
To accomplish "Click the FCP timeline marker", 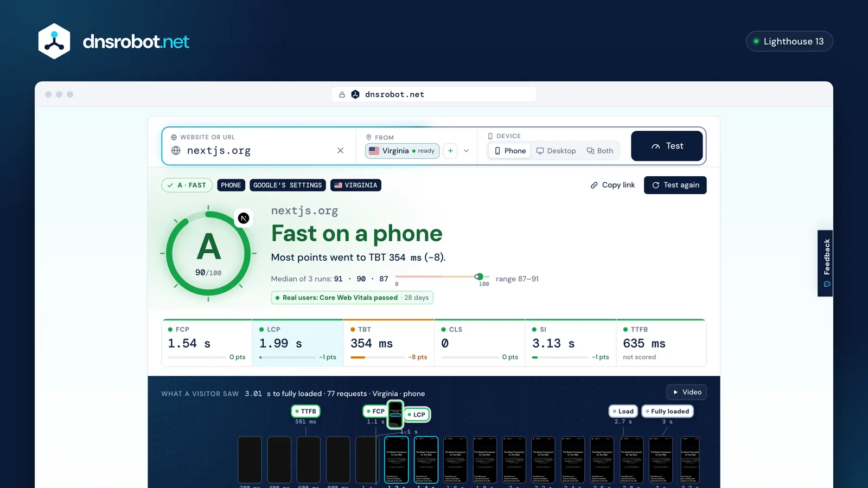I will [x=375, y=412].
